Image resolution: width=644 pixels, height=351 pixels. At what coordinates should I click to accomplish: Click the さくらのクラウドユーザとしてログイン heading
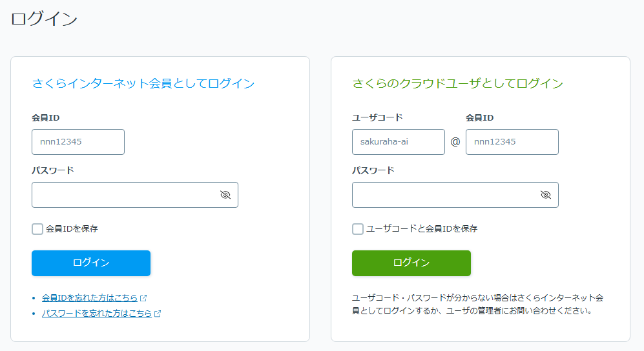pos(457,83)
